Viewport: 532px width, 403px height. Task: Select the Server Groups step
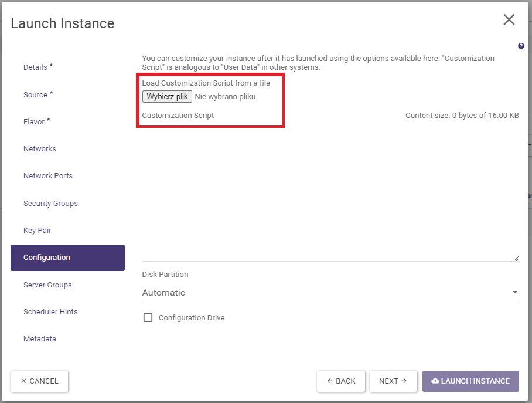[47, 285]
